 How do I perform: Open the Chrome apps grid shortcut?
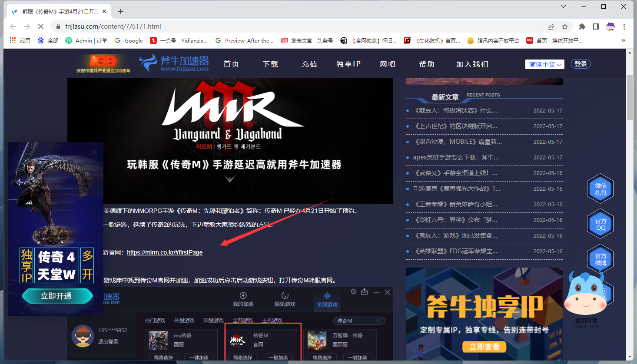(x=13, y=40)
